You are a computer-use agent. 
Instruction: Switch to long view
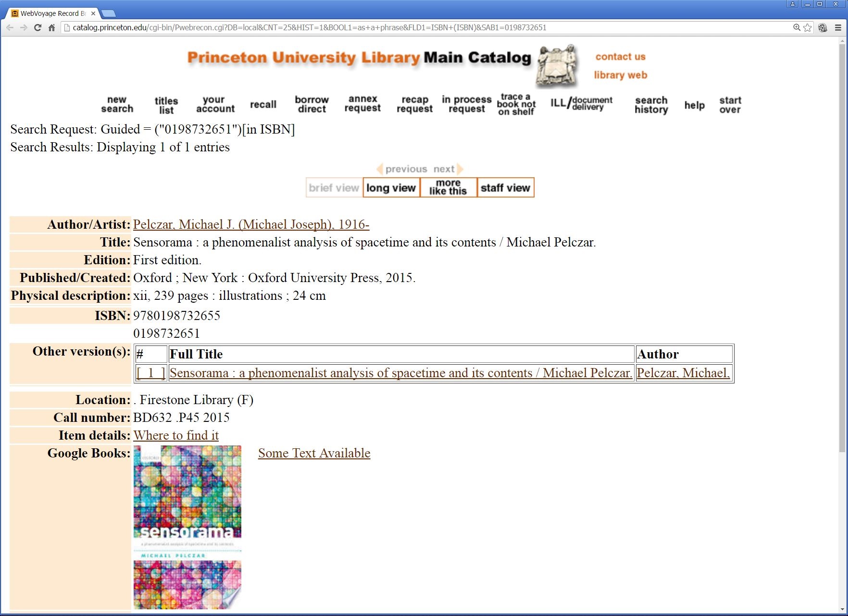coord(391,188)
